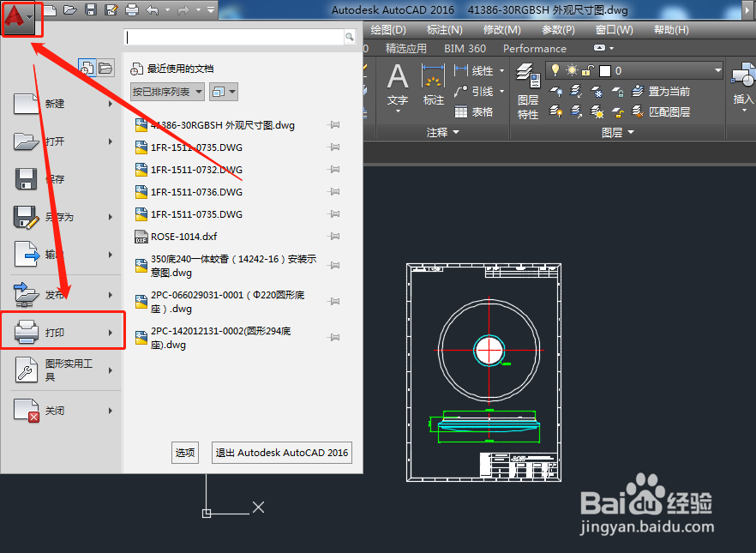Choose 打印 in application menu
Image resolution: width=756 pixels, height=553 pixels.
pyautogui.click(x=63, y=331)
